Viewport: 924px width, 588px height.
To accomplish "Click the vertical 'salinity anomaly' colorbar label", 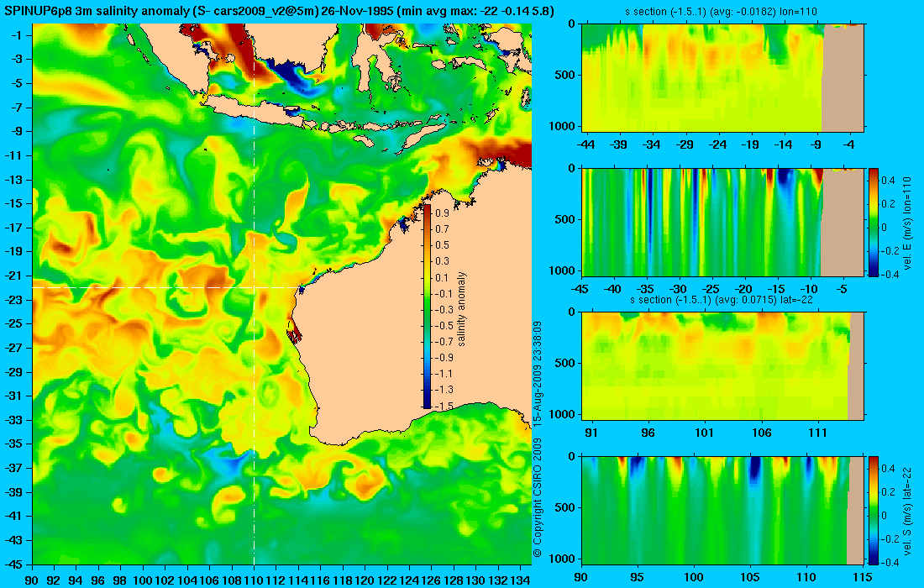I will pos(461,308).
